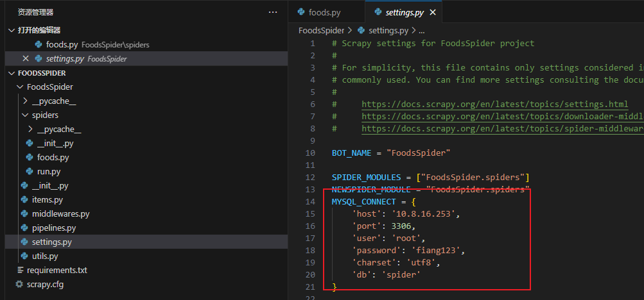The image size is (644, 300).
Task: Click line number 10 in gutter
Action: pyautogui.click(x=311, y=153)
